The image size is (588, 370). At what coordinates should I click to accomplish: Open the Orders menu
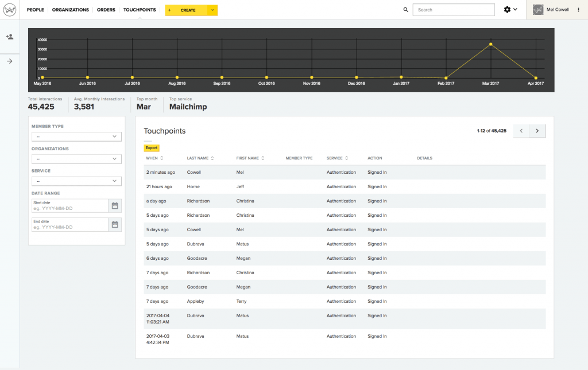[106, 10]
